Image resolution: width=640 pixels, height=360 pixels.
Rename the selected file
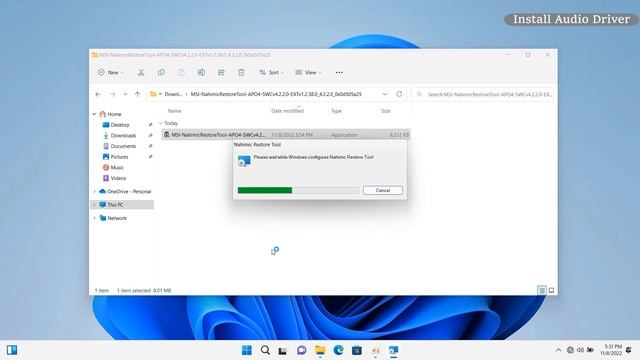201,72
